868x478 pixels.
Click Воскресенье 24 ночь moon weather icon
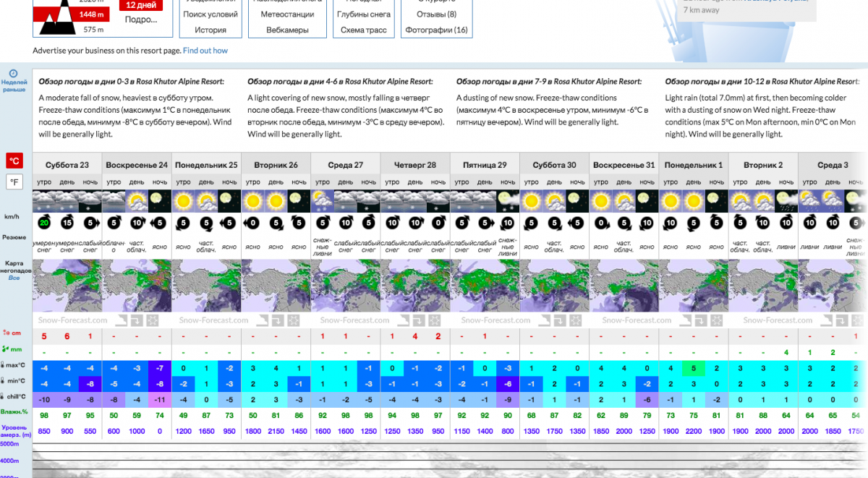pos(160,200)
